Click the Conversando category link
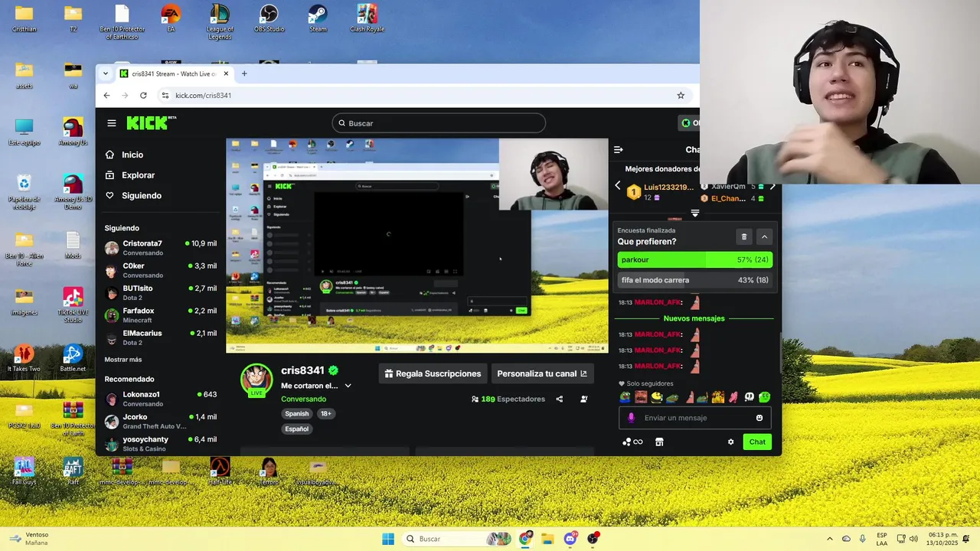 coord(303,399)
